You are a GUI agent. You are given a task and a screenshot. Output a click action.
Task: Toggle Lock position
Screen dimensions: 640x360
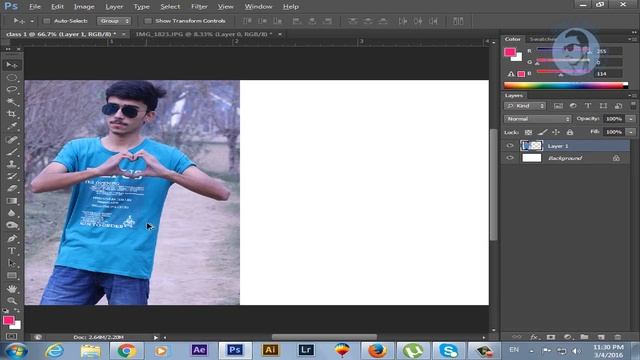click(x=556, y=132)
